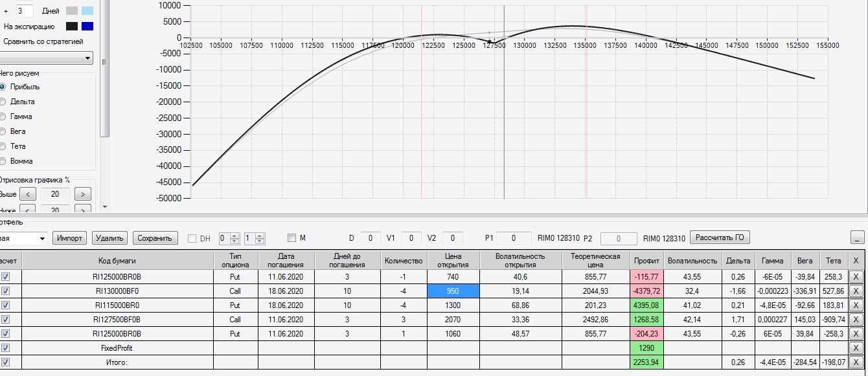
Task: Click the Сохранить button
Action: pyautogui.click(x=155, y=238)
